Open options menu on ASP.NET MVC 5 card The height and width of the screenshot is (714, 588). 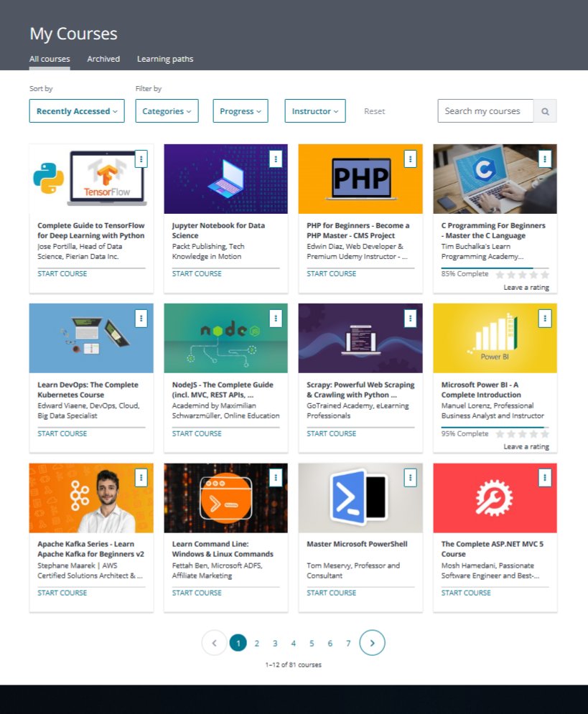545,478
